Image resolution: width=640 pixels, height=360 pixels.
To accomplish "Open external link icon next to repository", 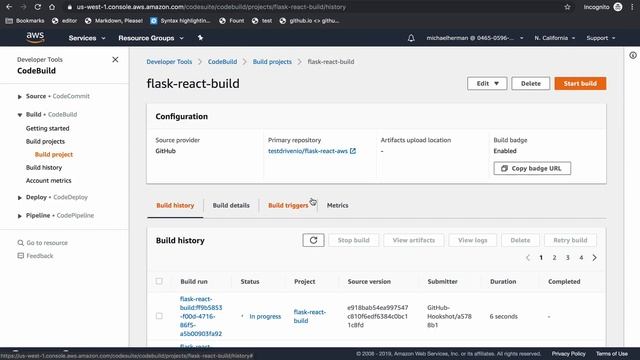I will click(x=353, y=151).
